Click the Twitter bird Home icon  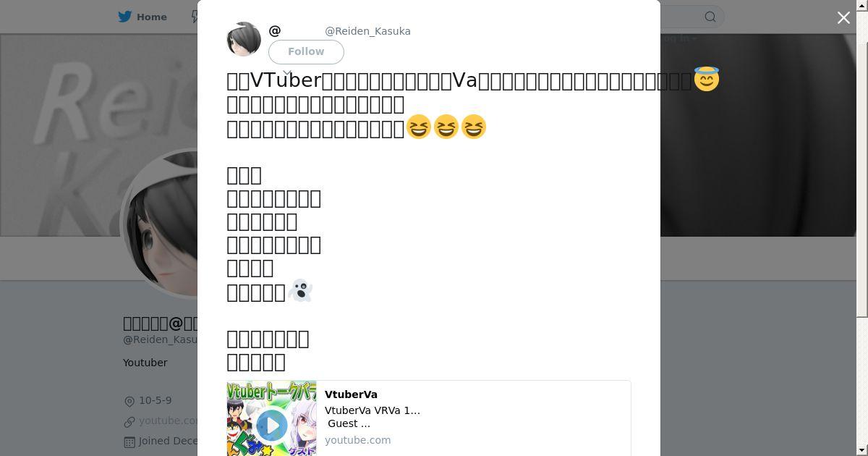coord(126,17)
